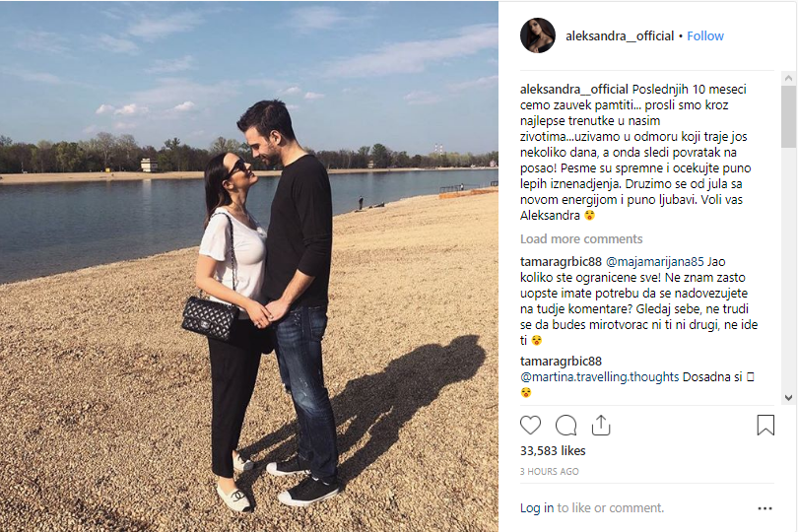Like the post with the heart icon

[x=530, y=425]
